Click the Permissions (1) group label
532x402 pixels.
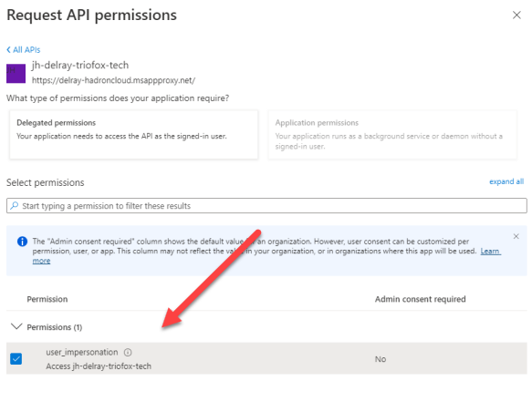[54, 327]
